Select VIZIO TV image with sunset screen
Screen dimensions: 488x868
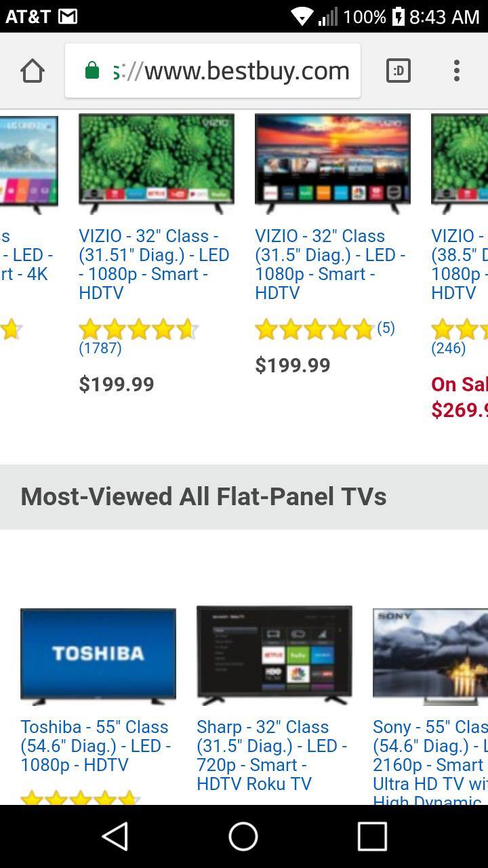tap(333, 163)
